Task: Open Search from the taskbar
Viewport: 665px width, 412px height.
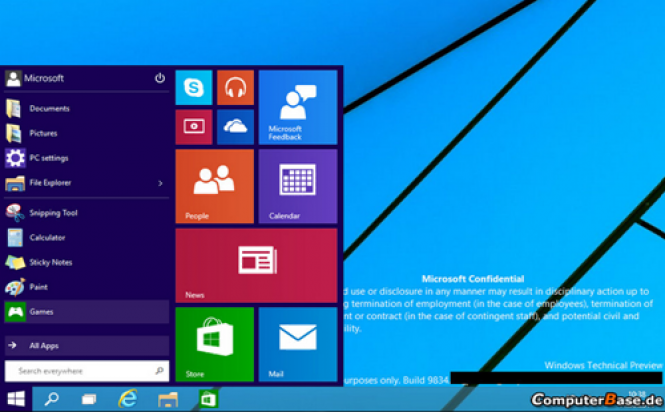Action: (x=52, y=399)
